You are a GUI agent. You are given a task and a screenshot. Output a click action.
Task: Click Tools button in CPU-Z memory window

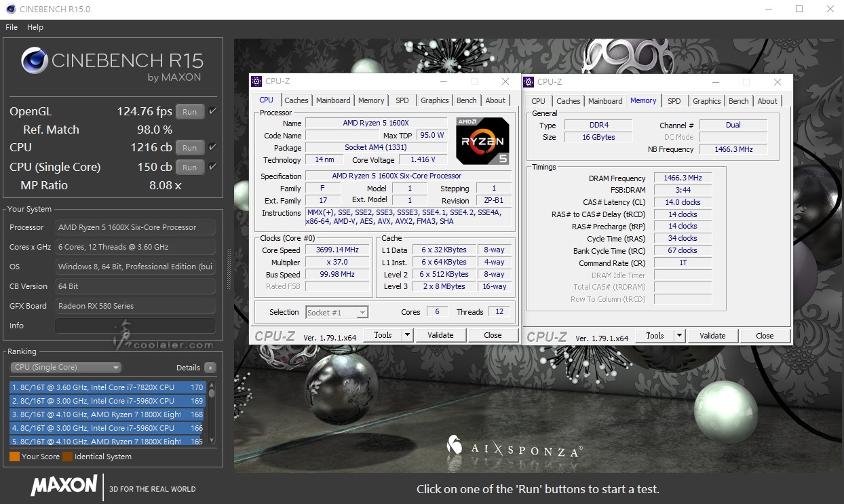tap(655, 336)
